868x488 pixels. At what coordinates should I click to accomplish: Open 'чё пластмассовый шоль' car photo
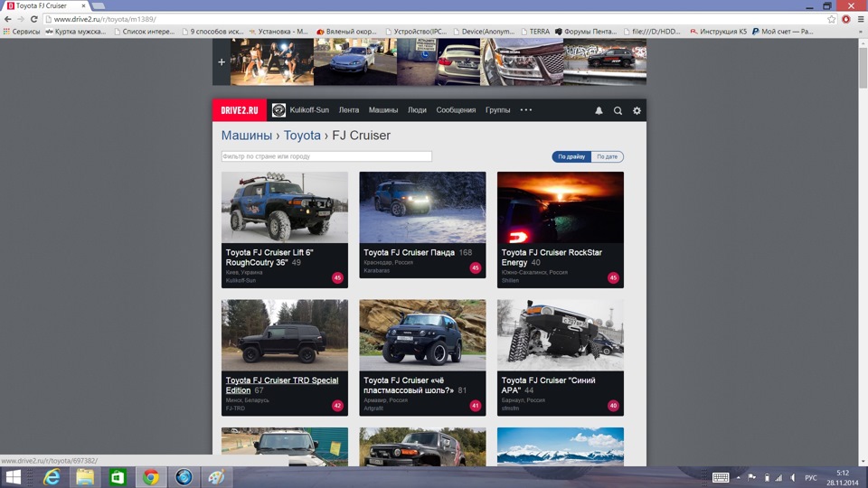pos(422,335)
